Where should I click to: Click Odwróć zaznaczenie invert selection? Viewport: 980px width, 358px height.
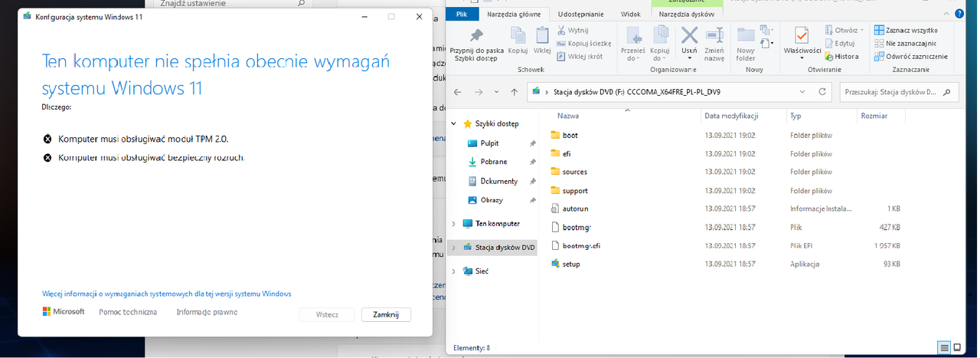pos(911,56)
